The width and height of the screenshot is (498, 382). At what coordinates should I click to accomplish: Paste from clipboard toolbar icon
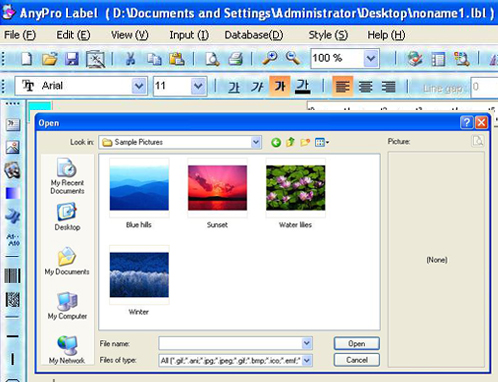(x=177, y=59)
